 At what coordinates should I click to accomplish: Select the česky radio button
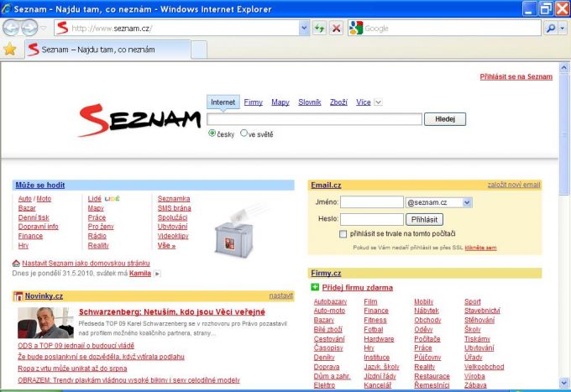click(212, 133)
